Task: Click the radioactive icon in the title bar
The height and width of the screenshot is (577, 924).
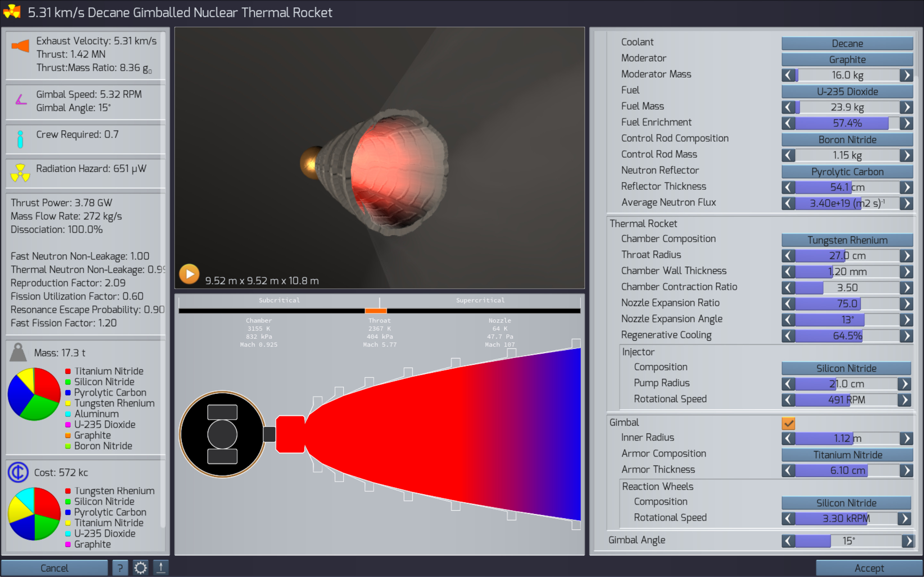Action: pos(12,12)
